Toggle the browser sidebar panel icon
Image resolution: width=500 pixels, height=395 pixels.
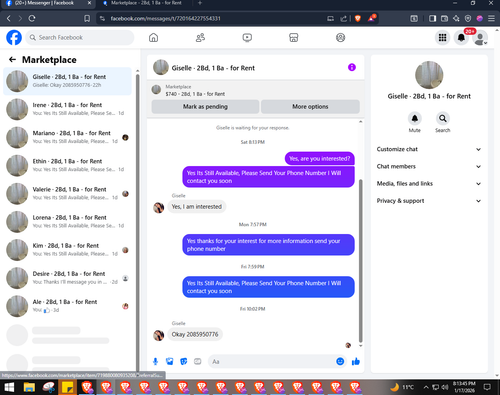coord(432,18)
